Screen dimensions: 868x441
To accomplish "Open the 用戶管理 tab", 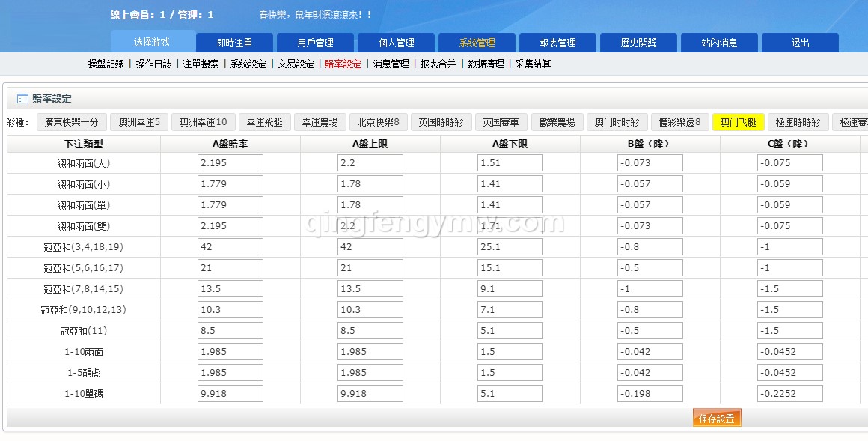I will pos(315,43).
